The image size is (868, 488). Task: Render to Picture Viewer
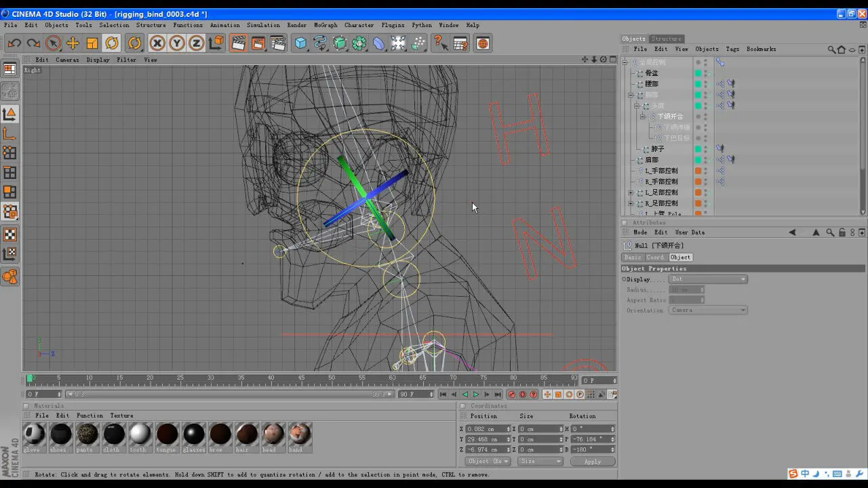pyautogui.click(x=258, y=43)
